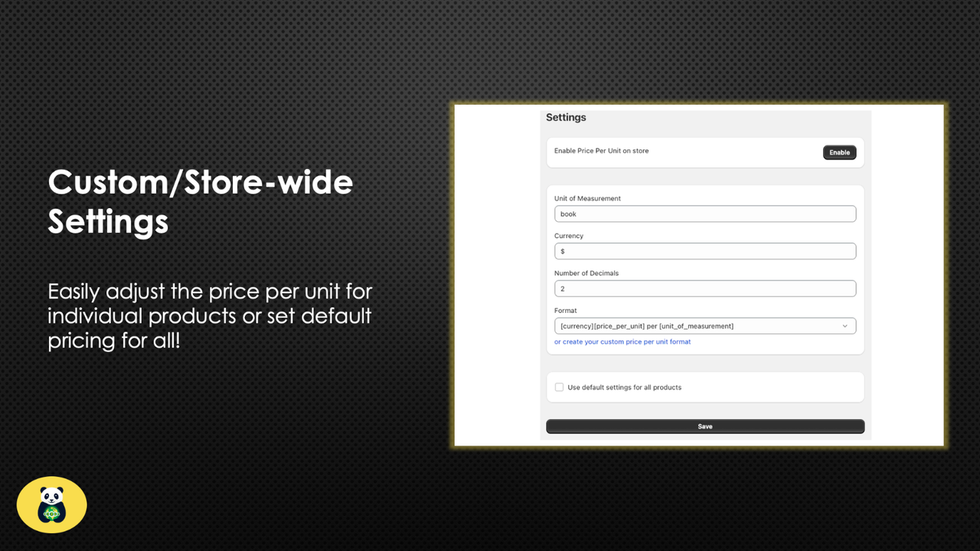
Task: Check Use default settings for all products
Action: pos(559,387)
